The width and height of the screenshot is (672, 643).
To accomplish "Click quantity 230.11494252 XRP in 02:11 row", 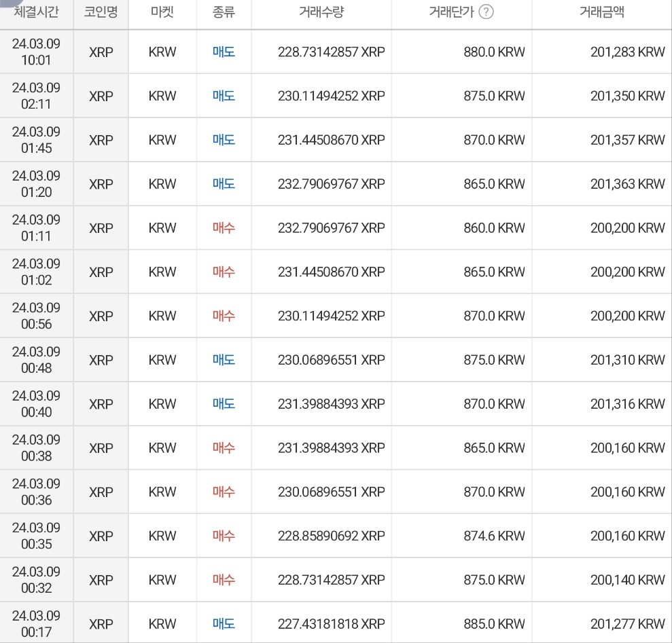I will tap(332, 96).
